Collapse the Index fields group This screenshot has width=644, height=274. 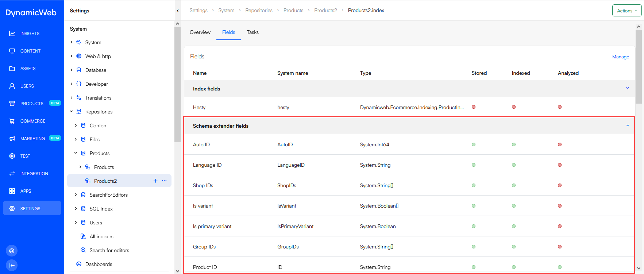(628, 88)
